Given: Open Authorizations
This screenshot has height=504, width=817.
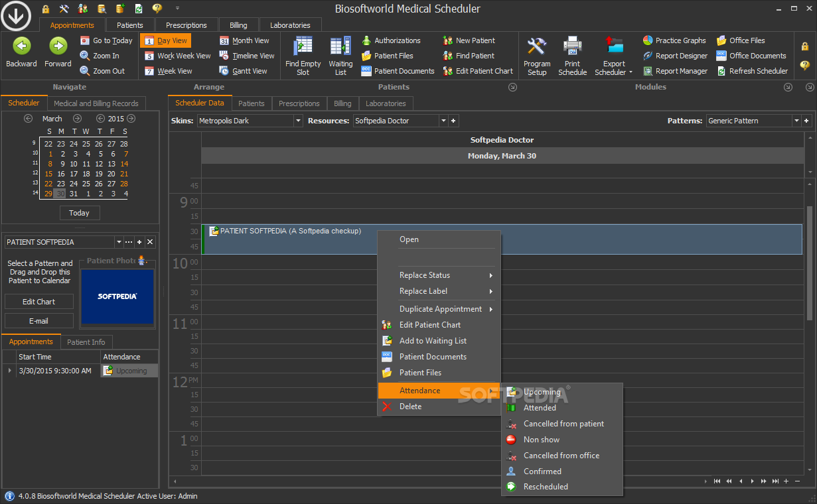Looking at the screenshot, I should (391, 40).
